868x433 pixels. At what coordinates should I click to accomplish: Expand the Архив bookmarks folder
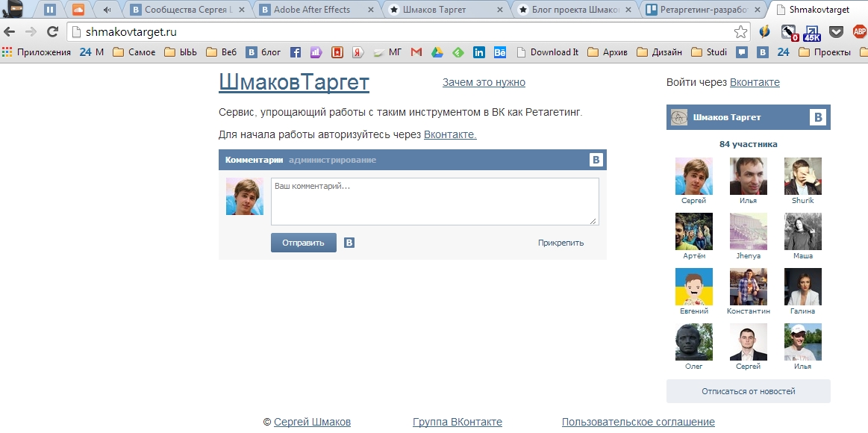(608, 52)
